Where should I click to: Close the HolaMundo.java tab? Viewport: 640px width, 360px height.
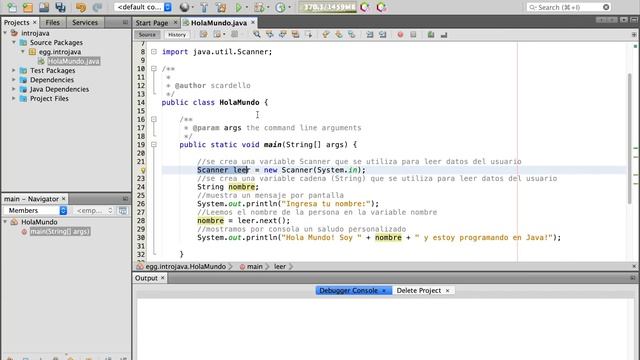tap(253, 22)
